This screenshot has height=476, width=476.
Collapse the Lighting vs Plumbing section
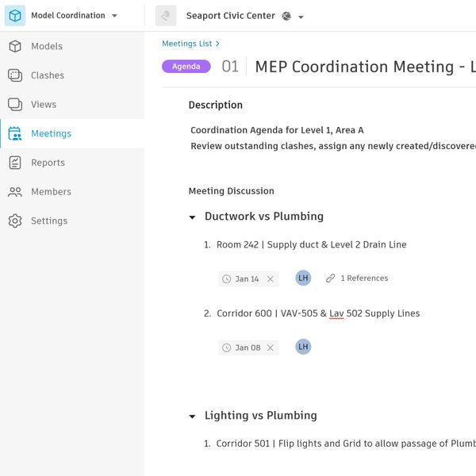coord(192,416)
